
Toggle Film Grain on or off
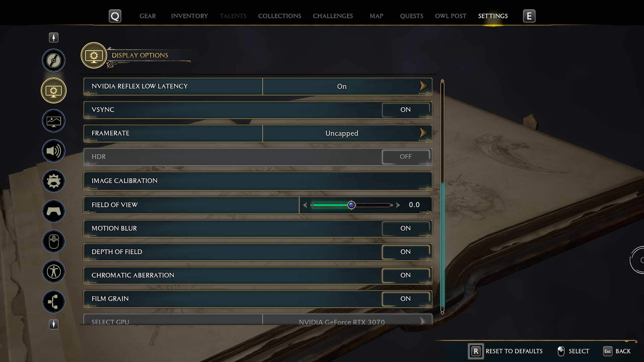point(405,299)
